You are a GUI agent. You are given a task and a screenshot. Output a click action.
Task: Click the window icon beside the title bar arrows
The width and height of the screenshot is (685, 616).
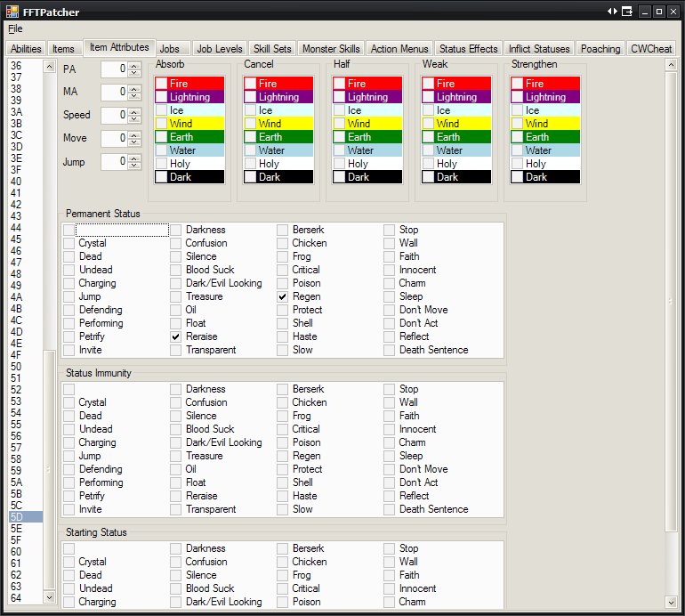coord(627,12)
